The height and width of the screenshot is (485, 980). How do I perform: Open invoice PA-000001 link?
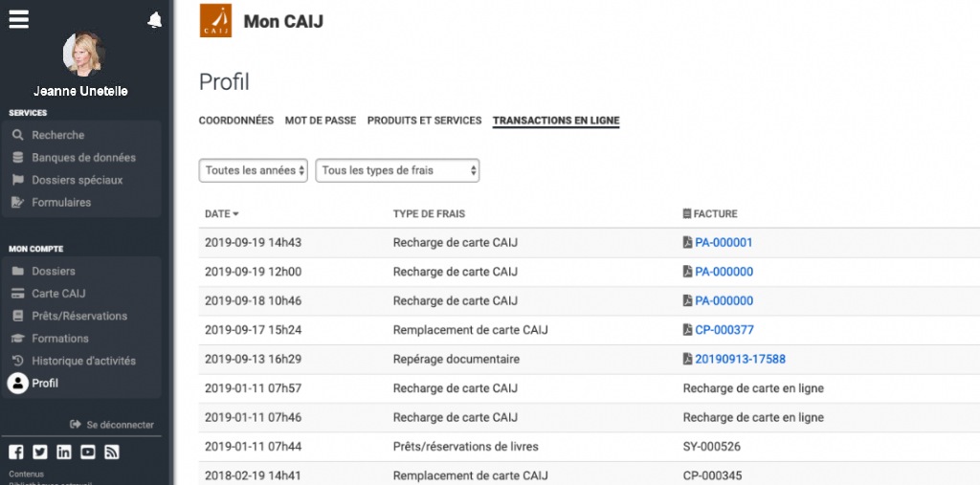coord(724,243)
